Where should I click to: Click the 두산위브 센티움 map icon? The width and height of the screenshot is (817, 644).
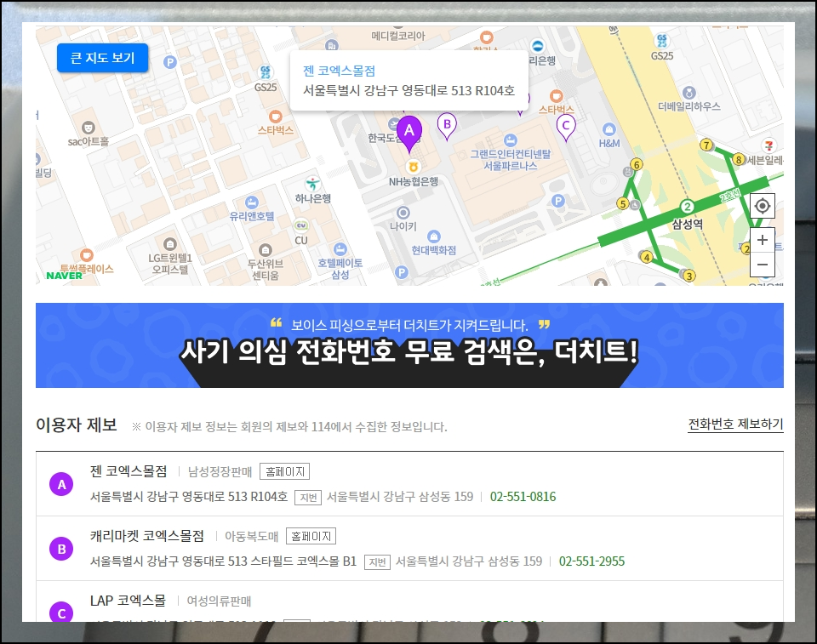[266, 249]
